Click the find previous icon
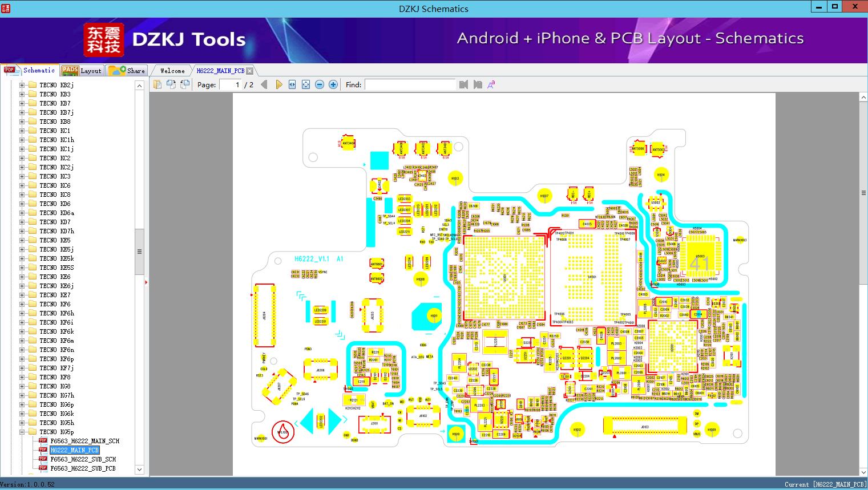Screen dimensions: 868x490 [463, 84]
